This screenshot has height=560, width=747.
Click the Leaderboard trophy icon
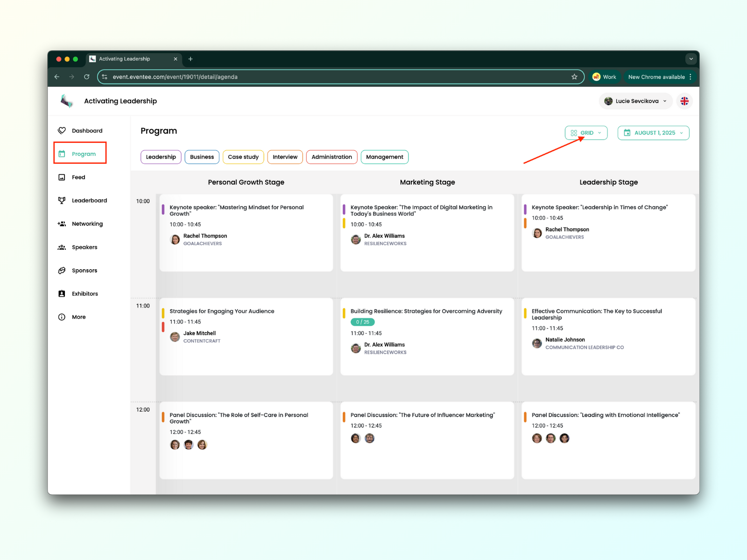click(62, 200)
